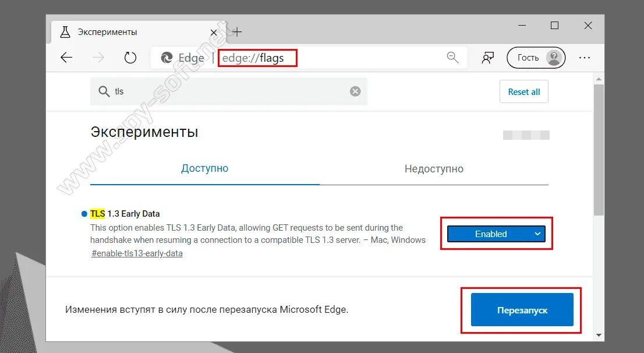Click into the flags search field

pyautogui.click(x=229, y=91)
